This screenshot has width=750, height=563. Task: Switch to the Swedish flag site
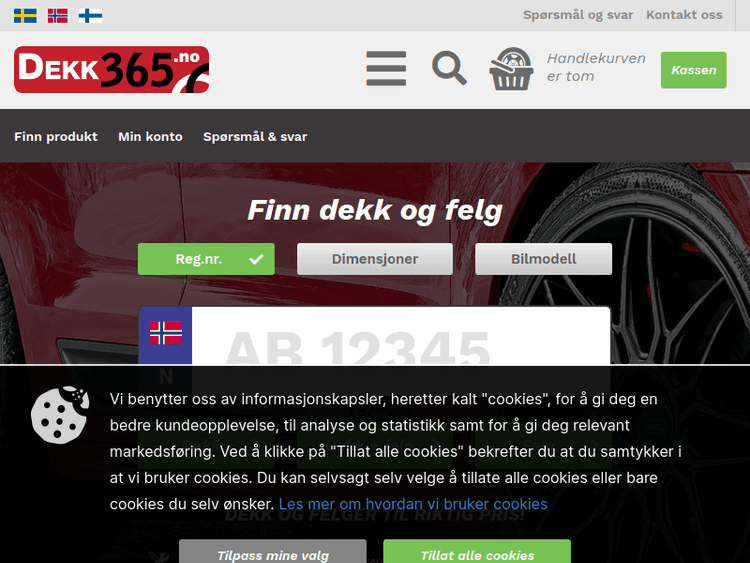pos(25,16)
